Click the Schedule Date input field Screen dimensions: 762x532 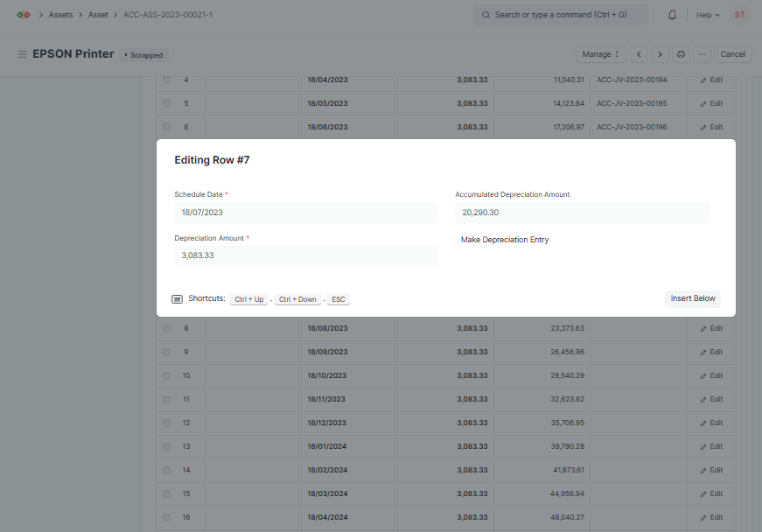(304, 212)
